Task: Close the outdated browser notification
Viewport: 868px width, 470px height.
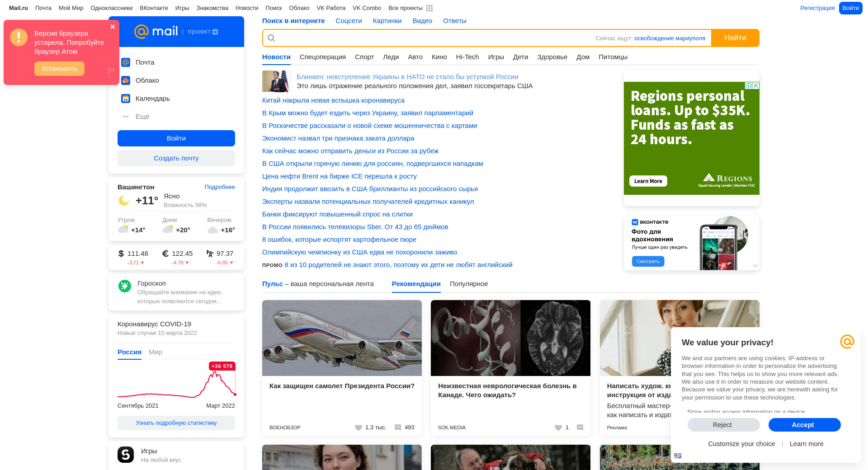Action: pos(113,27)
